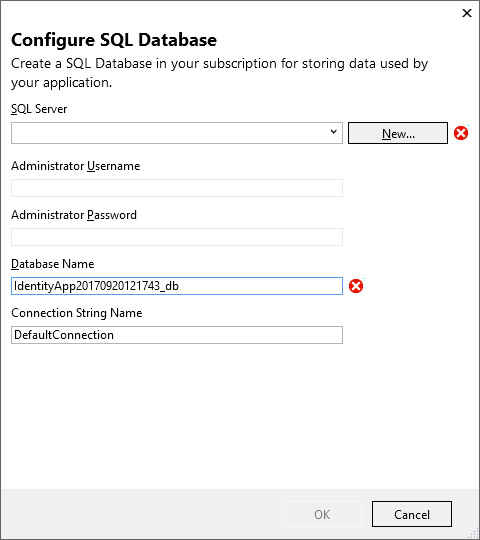
Task: Click the dialog description paragraph text
Action: click(x=219, y=73)
